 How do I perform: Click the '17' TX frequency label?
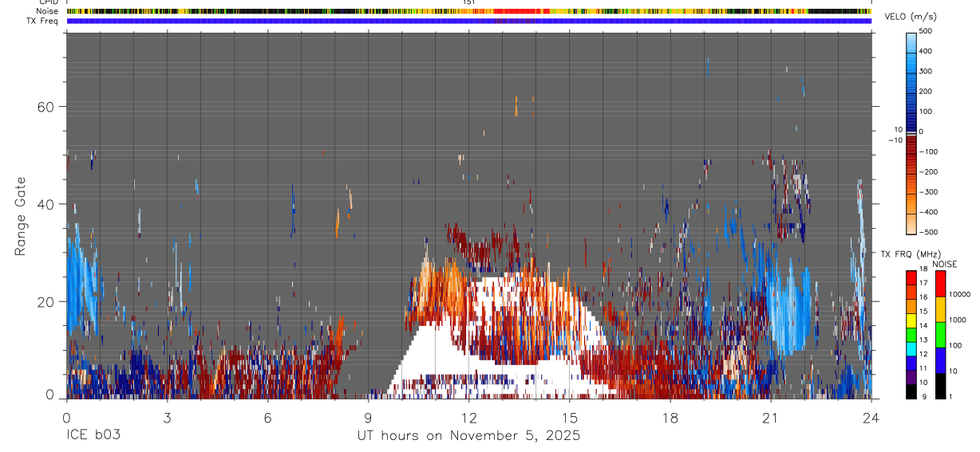pos(924,283)
